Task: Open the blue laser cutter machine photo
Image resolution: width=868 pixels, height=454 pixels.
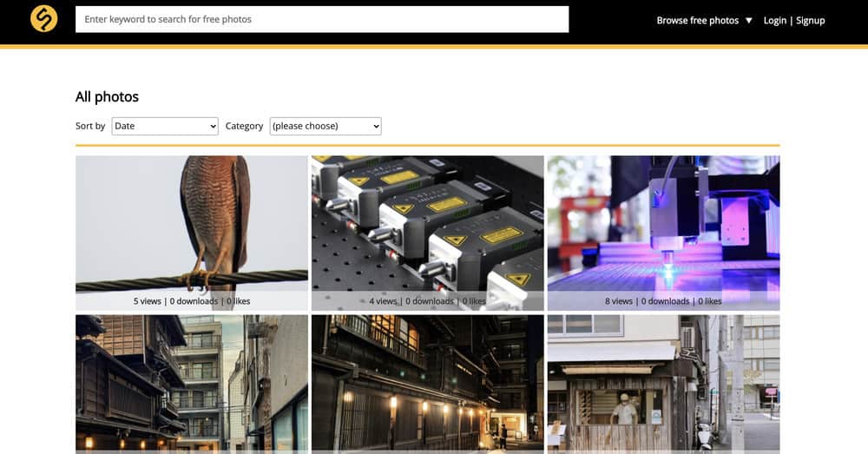Action: point(663,224)
